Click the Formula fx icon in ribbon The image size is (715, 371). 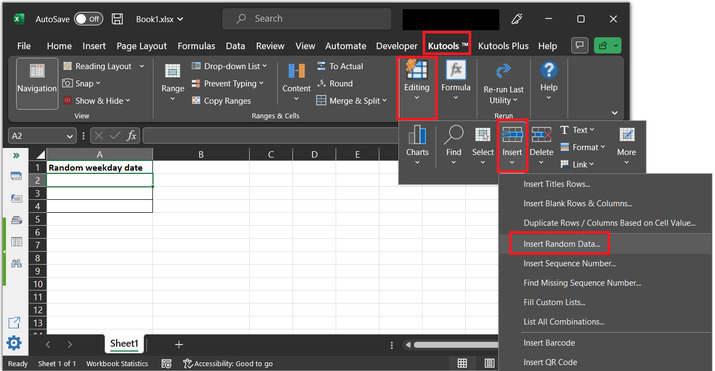(x=456, y=70)
